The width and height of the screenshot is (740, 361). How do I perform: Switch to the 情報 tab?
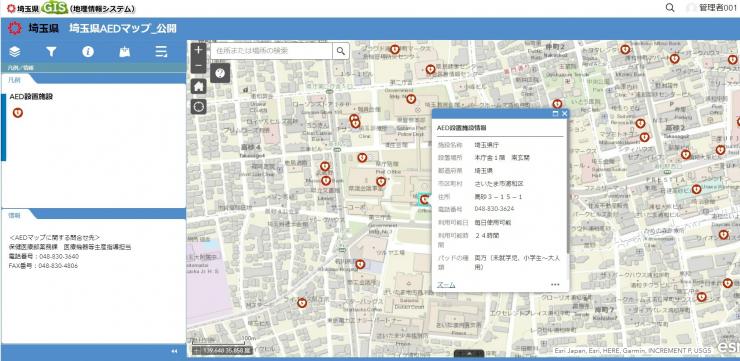(14, 215)
